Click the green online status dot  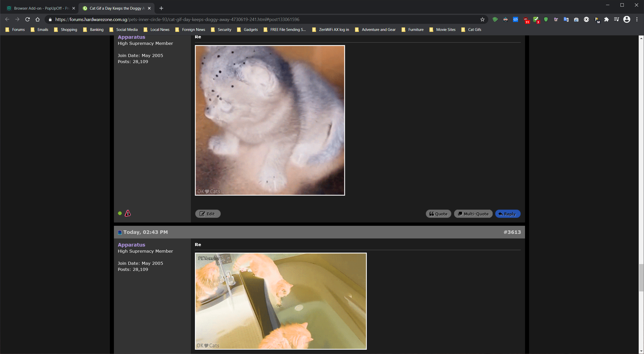tap(120, 213)
